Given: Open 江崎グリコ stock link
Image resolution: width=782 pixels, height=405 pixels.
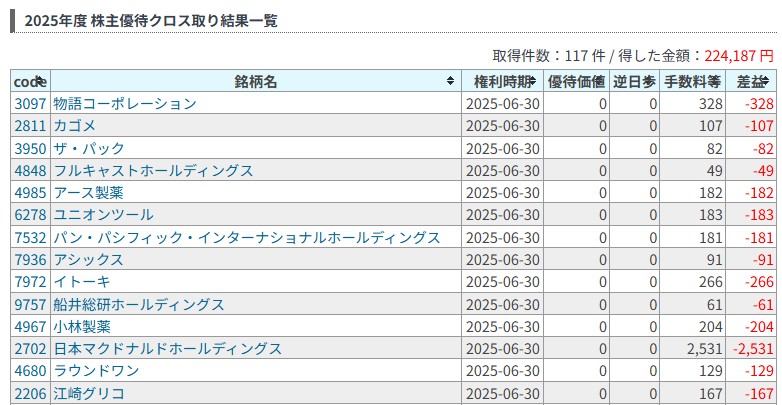Looking at the screenshot, I should (x=89, y=394).
